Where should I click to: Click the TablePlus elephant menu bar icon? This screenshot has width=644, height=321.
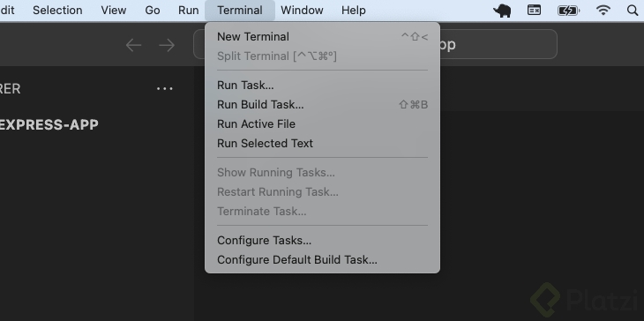coord(502,11)
